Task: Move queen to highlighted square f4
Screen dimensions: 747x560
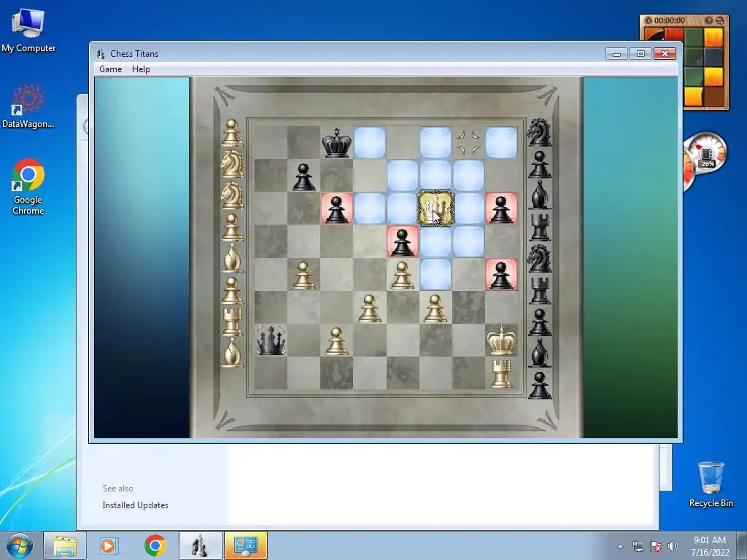Action: click(436, 274)
